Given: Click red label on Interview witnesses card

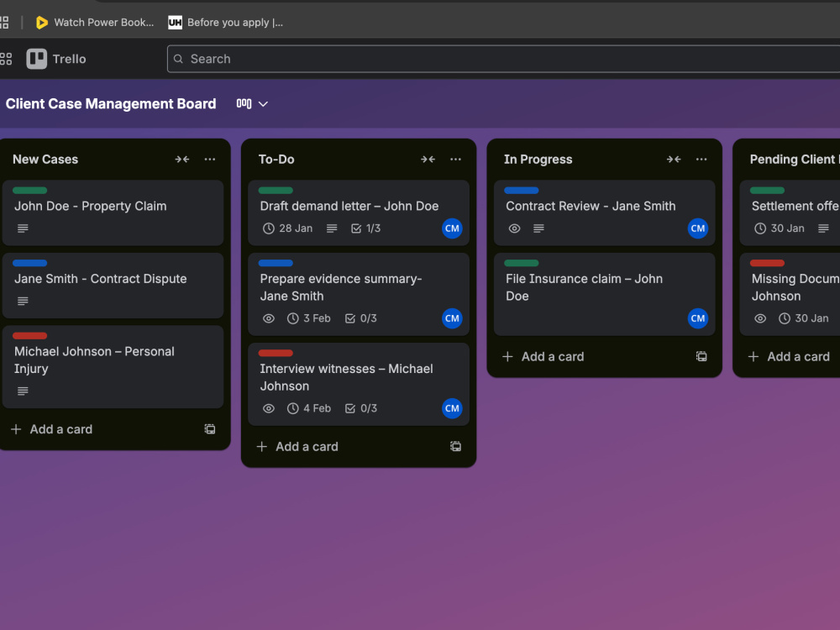Looking at the screenshot, I should [x=276, y=353].
